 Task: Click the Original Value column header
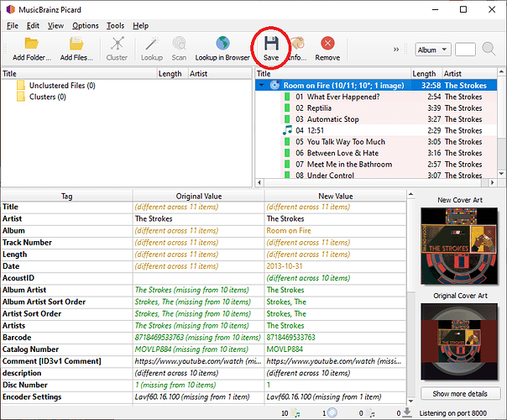199,196
